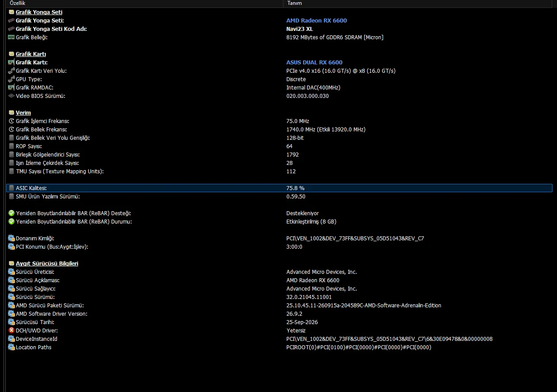
Task: Click the 25-Sep-2026 driver date value
Action: click(302, 322)
